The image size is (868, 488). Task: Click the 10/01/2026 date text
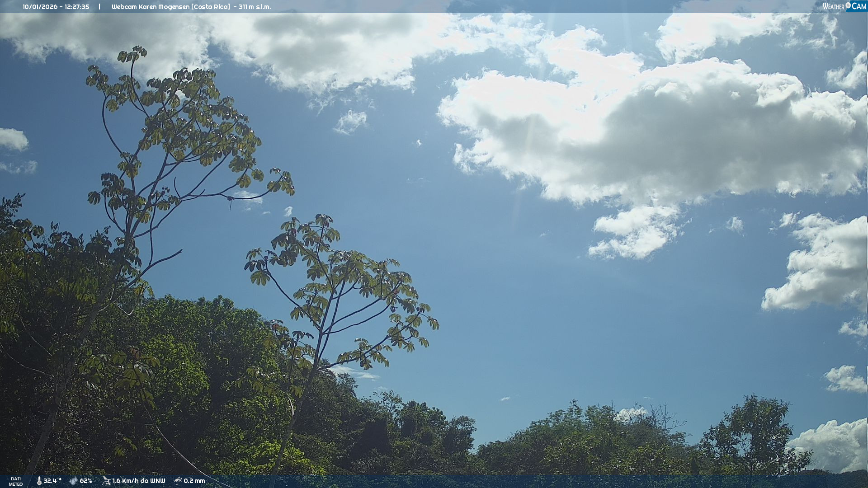pos(40,7)
